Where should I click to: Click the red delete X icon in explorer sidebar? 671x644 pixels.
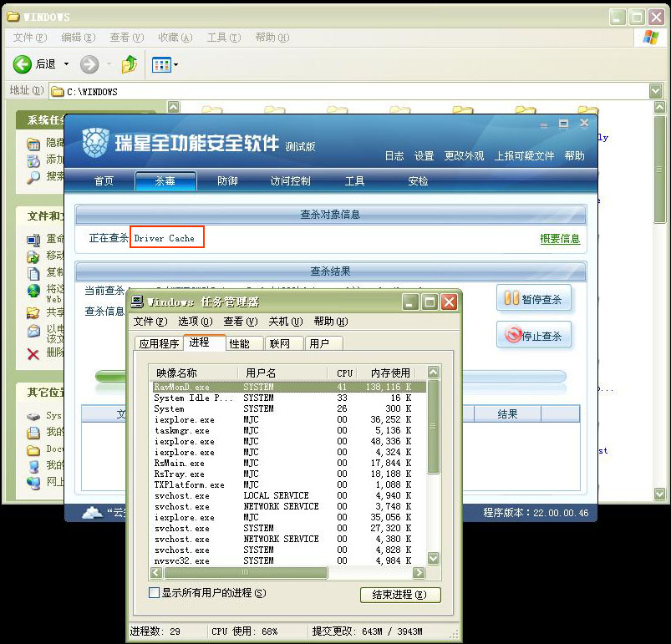tap(33, 353)
